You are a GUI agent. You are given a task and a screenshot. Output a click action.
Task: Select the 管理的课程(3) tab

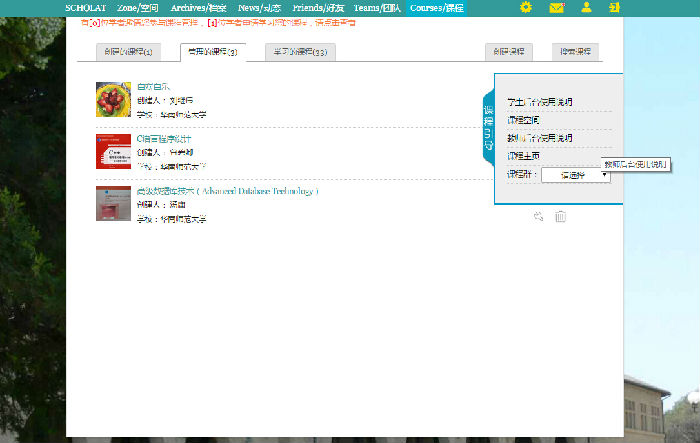point(212,52)
